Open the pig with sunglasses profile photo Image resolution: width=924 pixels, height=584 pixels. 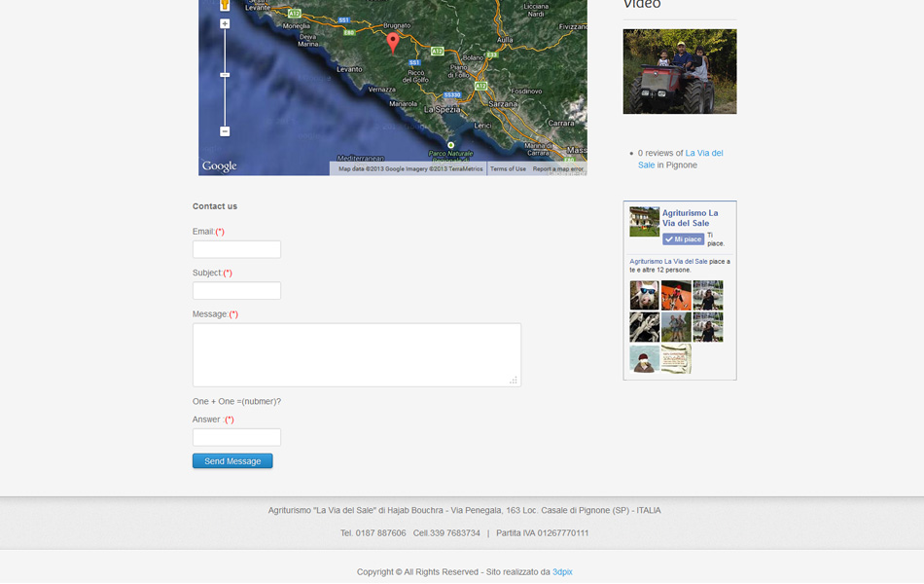(x=644, y=295)
